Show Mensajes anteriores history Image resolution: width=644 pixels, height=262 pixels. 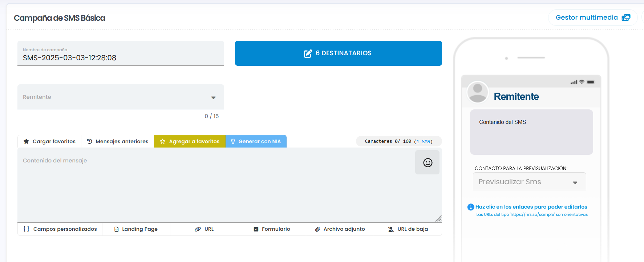tap(118, 141)
